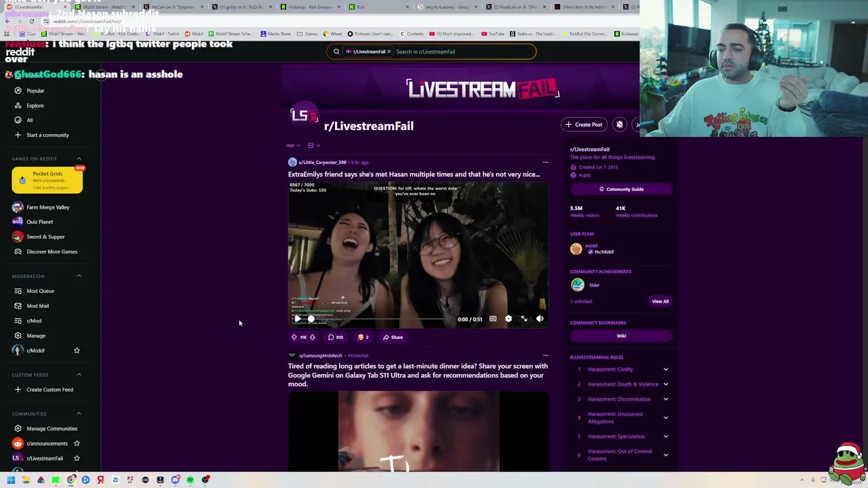Open awards on ExtraEmily post
Screen dimensions: 868x488
363,337
